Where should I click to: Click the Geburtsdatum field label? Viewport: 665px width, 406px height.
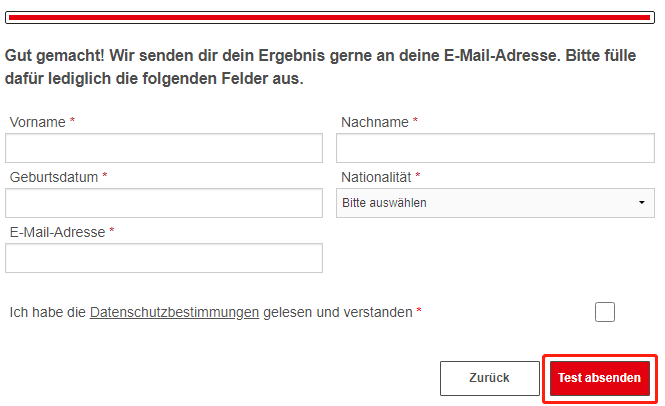(54, 177)
